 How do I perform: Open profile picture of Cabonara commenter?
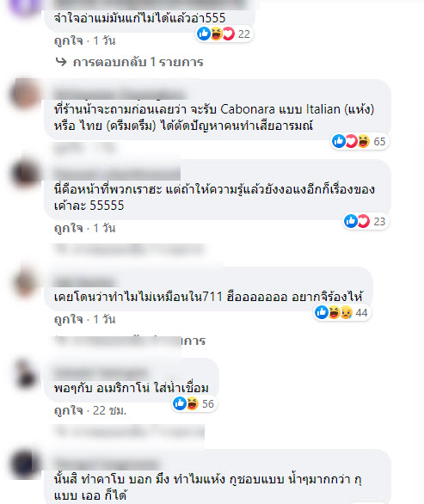point(25,95)
